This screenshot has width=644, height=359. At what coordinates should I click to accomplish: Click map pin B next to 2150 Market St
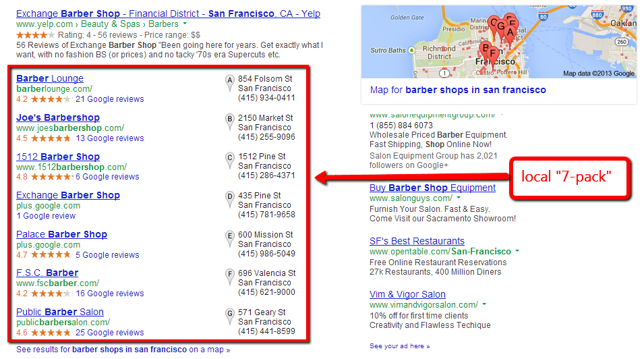tap(229, 122)
